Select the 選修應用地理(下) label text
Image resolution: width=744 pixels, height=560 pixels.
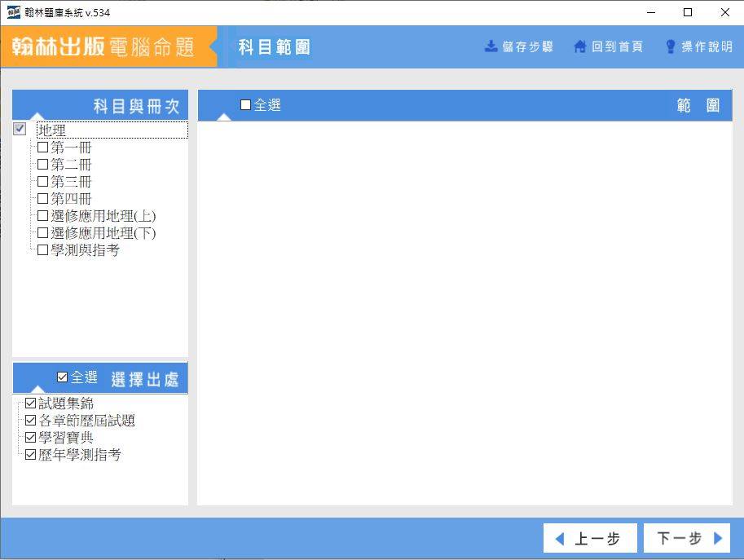point(103,233)
